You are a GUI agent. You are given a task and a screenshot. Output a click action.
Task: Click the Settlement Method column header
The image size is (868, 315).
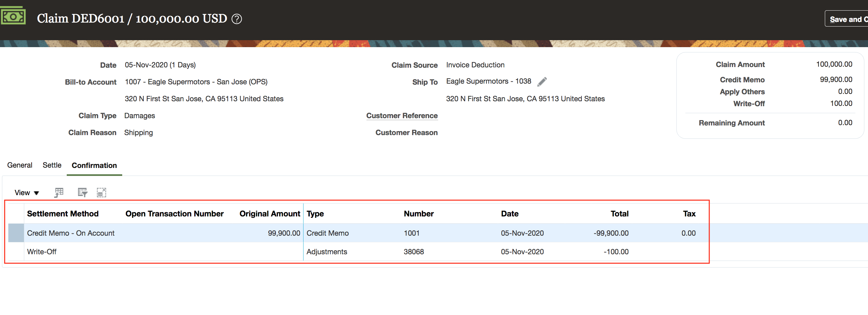[63, 213]
